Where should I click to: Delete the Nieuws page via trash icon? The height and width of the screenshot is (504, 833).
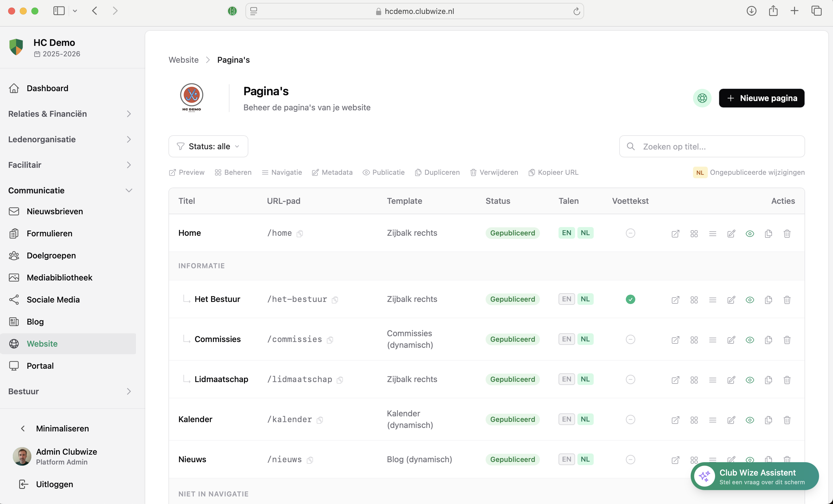[787, 459]
